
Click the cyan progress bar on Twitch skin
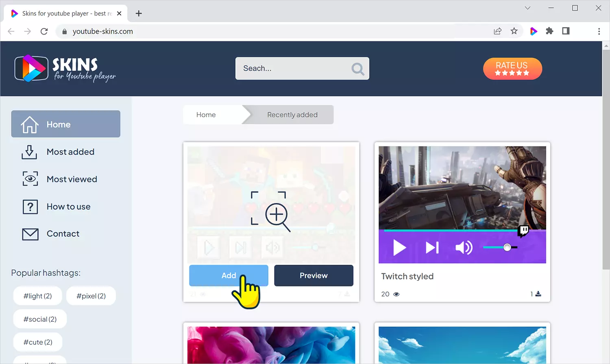click(451, 231)
